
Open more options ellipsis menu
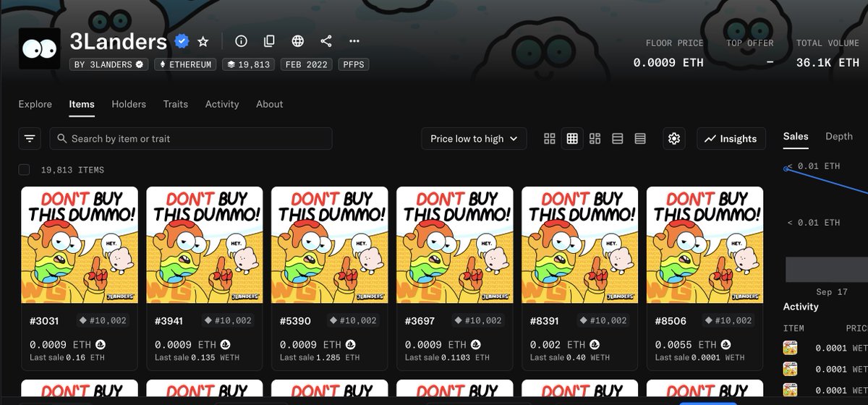(x=354, y=41)
